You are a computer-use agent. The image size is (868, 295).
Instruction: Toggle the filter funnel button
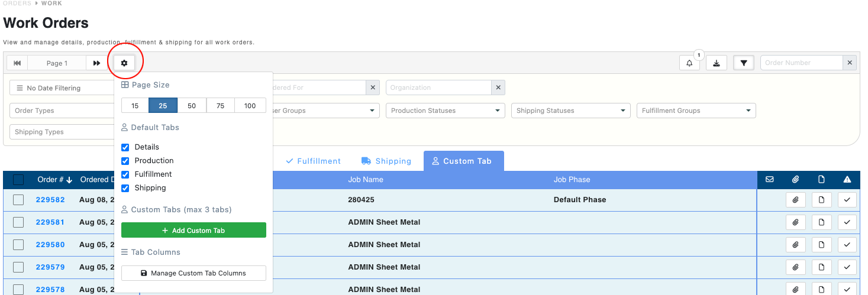pyautogui.click(x=744, y=63)
